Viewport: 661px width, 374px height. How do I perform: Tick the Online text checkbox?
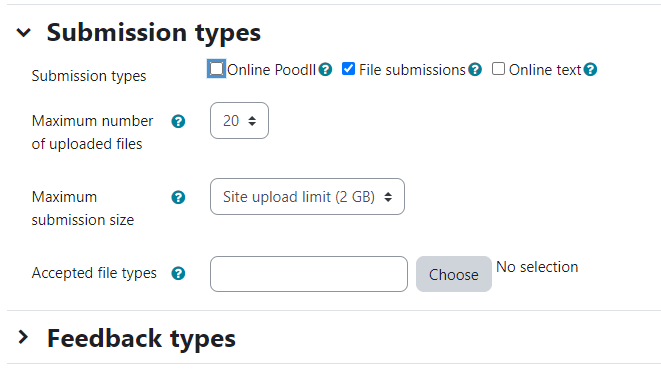pos(498,68)
